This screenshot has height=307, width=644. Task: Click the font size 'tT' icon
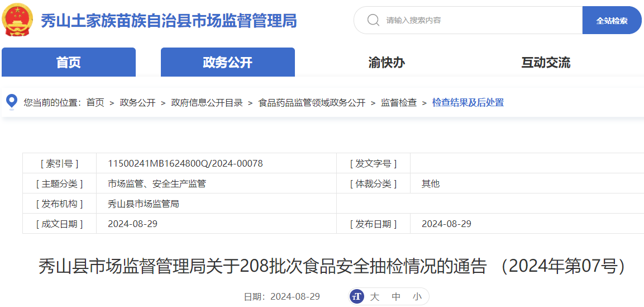click(357, 296)
